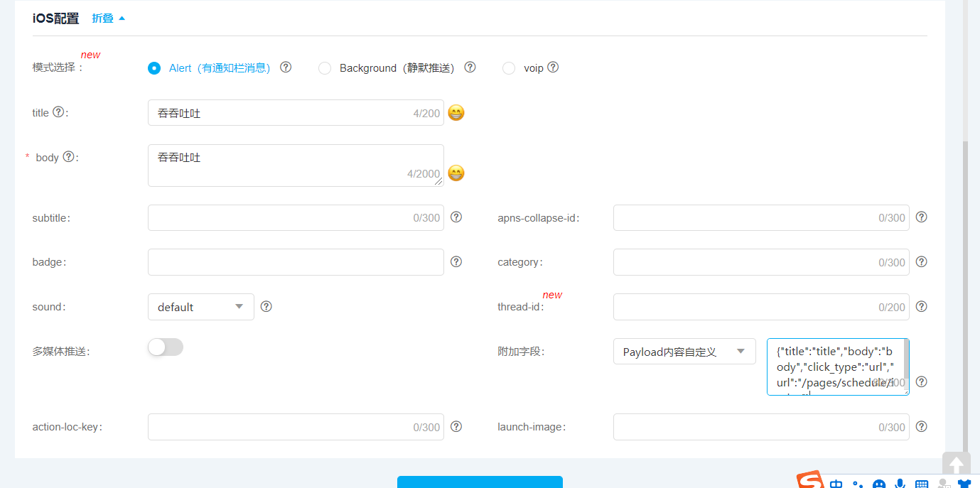Switch Sogou input language via 中 icon
980x488 pixels.
(x=836, y=484)
